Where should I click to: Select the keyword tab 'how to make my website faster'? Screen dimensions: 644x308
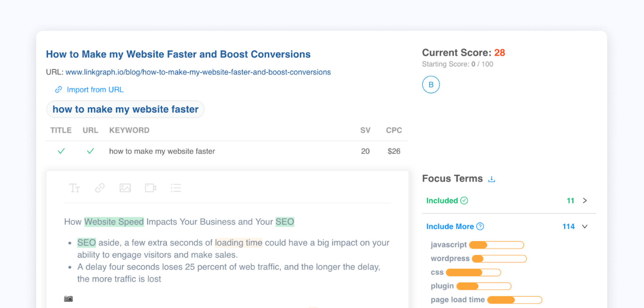click(126, 109)
